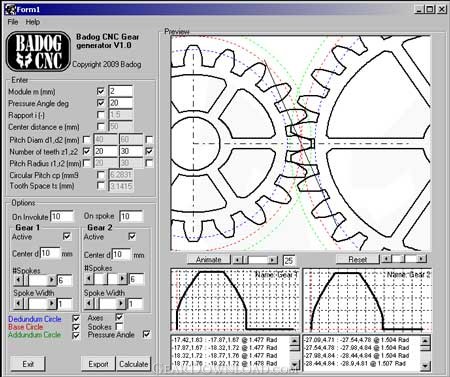Click the Badog CNC logo image

coord(38,52)
